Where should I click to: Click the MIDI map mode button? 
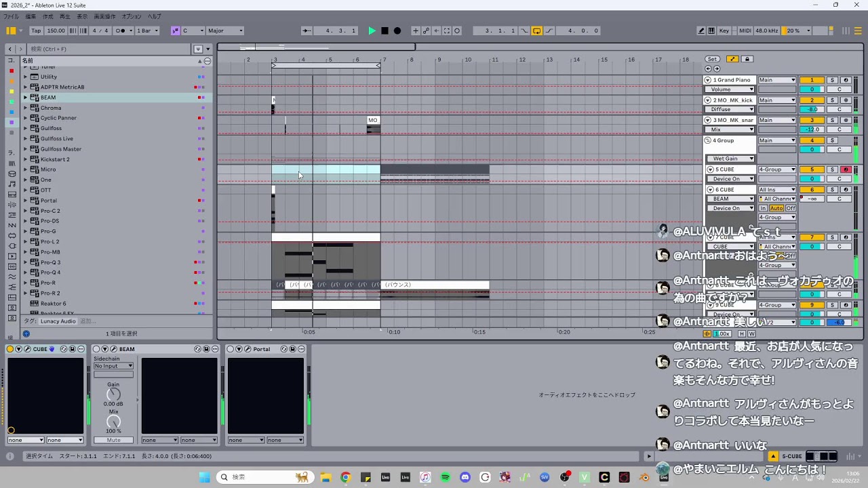click(745, 30)
